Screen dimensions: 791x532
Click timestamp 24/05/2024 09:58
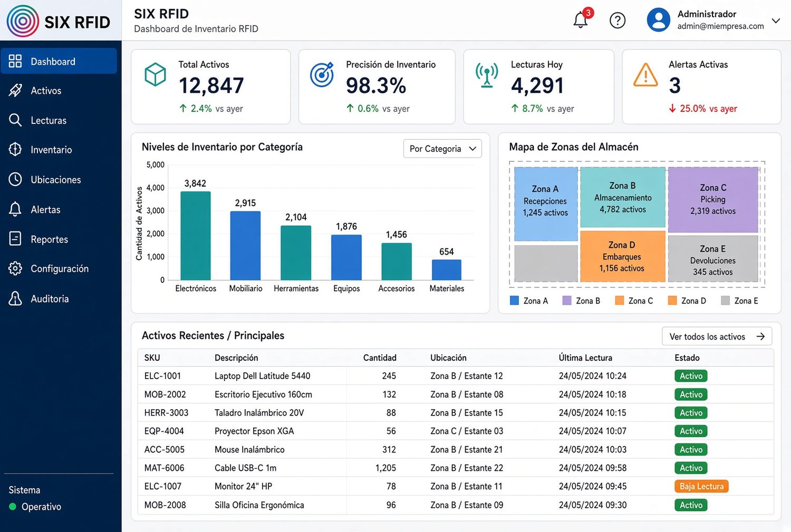[593, 468]
